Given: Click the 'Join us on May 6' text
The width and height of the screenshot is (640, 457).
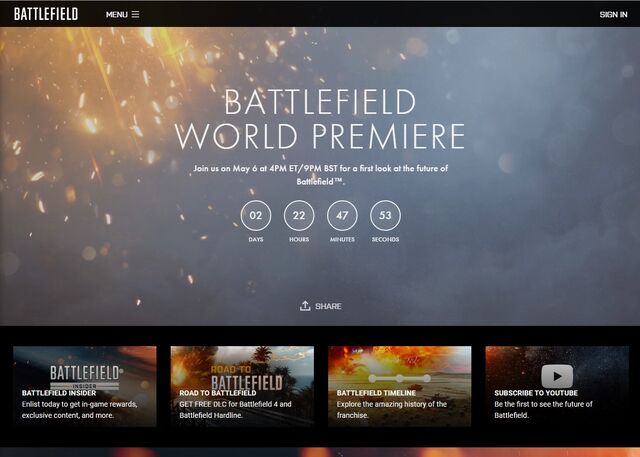Looking at the screenshot, I should (320, 175).
